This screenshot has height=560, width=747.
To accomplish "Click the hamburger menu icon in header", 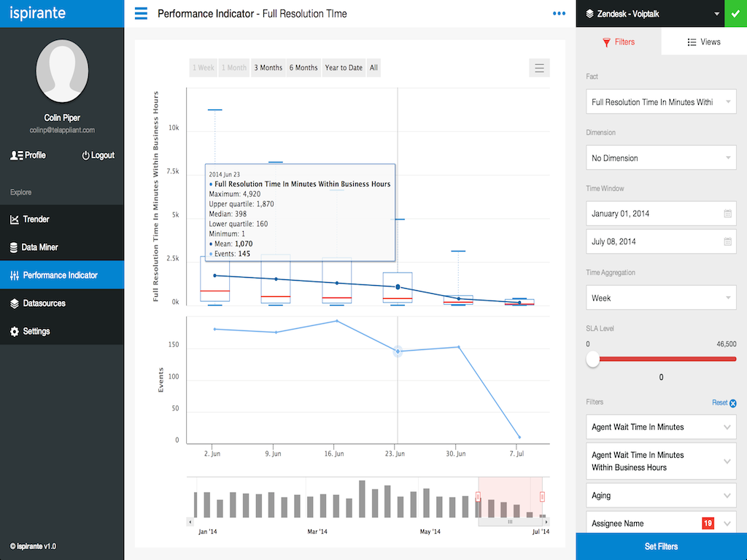I will coord(141,13).
